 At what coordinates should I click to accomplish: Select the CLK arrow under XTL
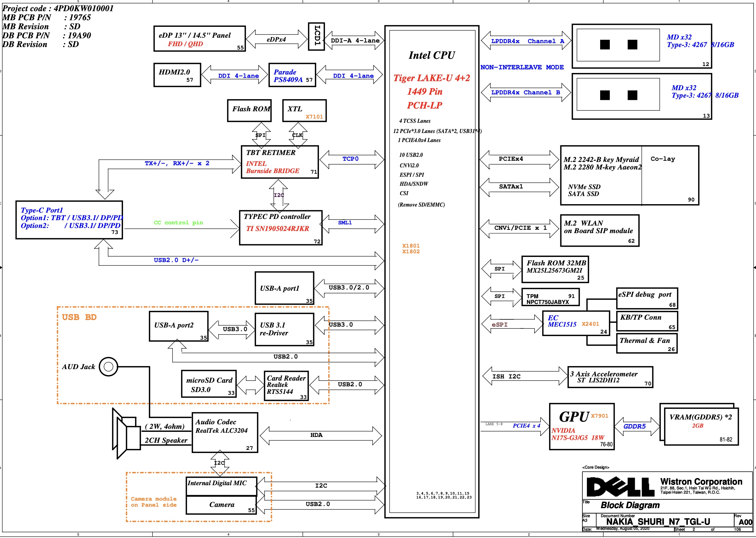298,135
